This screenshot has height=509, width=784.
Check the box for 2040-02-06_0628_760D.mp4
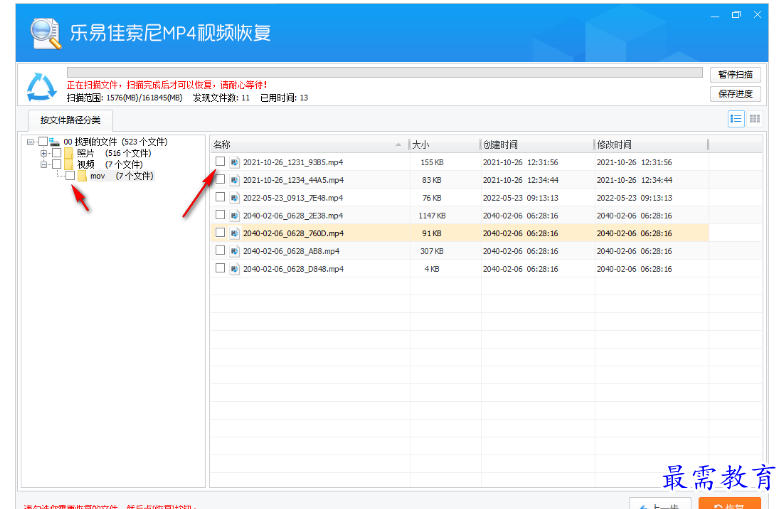tap(220, 232)
